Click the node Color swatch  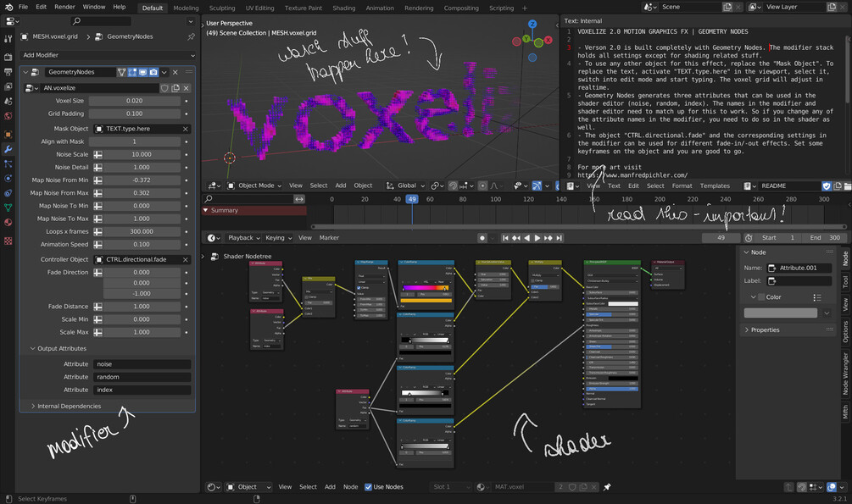click(780, 313)
